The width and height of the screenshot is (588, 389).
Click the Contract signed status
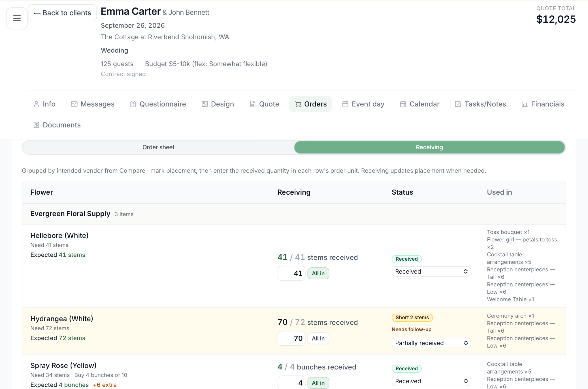coord(123,74)
